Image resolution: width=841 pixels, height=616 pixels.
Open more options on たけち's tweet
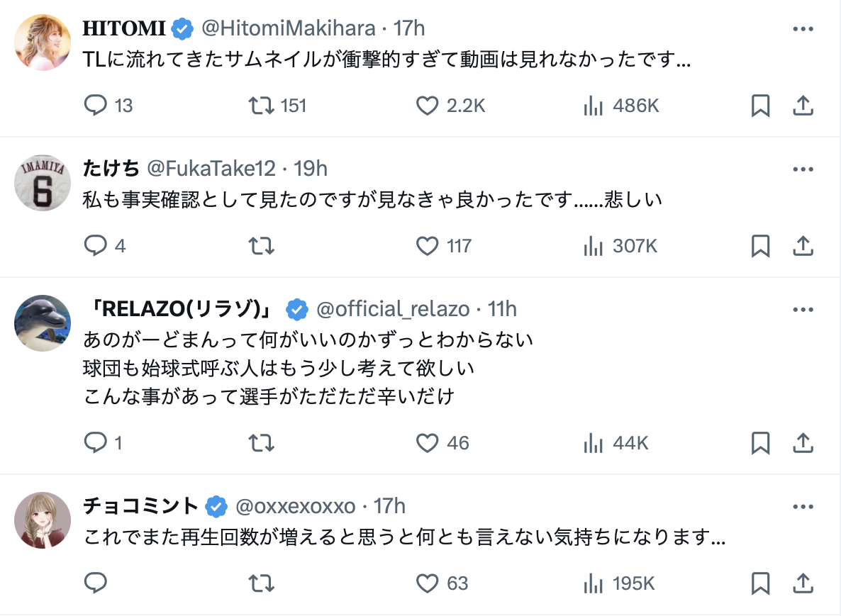(802, 169)
